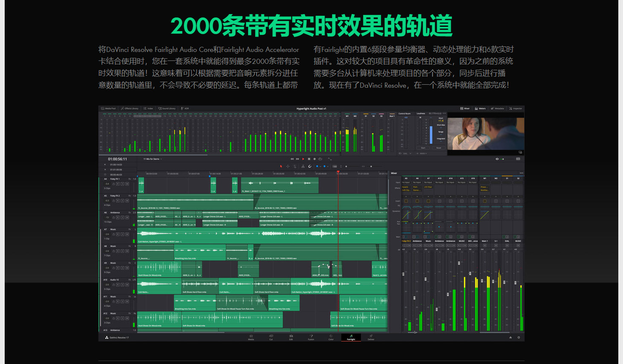Click the loudness Reset button

pyautogui.click(x=438, y=148)
